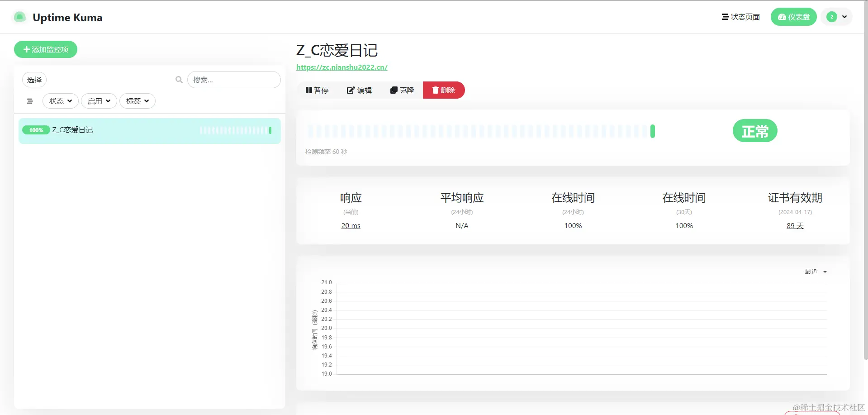Toggle 选择 selection mode
This screenshot has width=868, height=415.
(34, 80)
